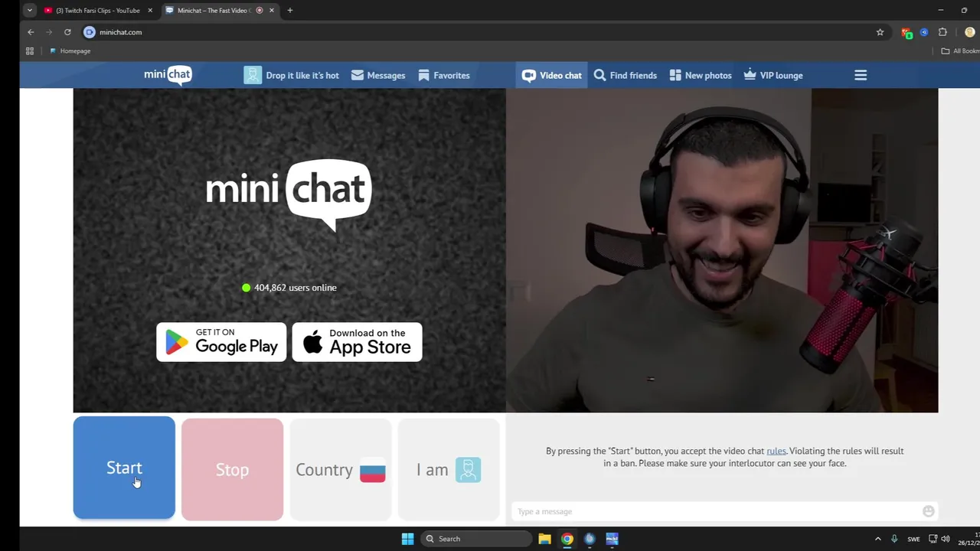Open Find friends page
This screenshot has height=551, width=980.
(x=626, y=75)
